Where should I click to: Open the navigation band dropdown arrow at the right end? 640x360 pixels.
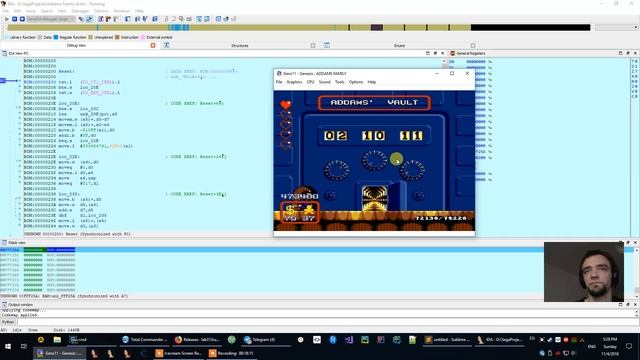[636, 27]
